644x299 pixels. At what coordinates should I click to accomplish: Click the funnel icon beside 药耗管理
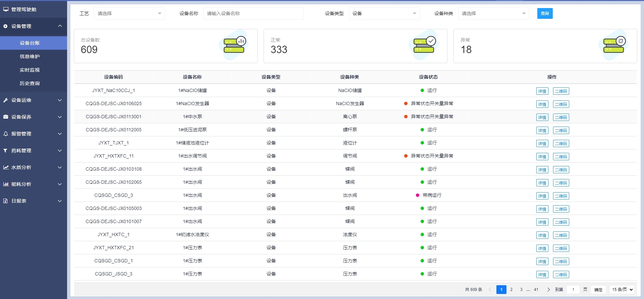pyautogui.click(x=5, y=151)
